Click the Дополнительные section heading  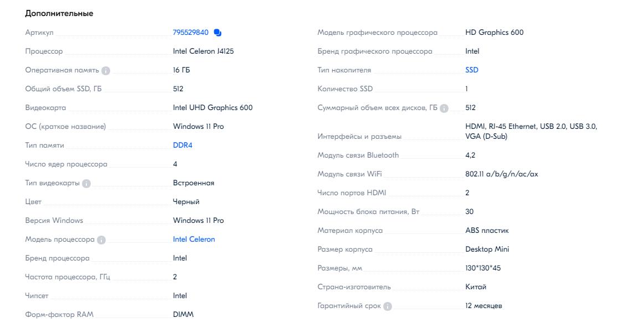click(x=59, y=13)
